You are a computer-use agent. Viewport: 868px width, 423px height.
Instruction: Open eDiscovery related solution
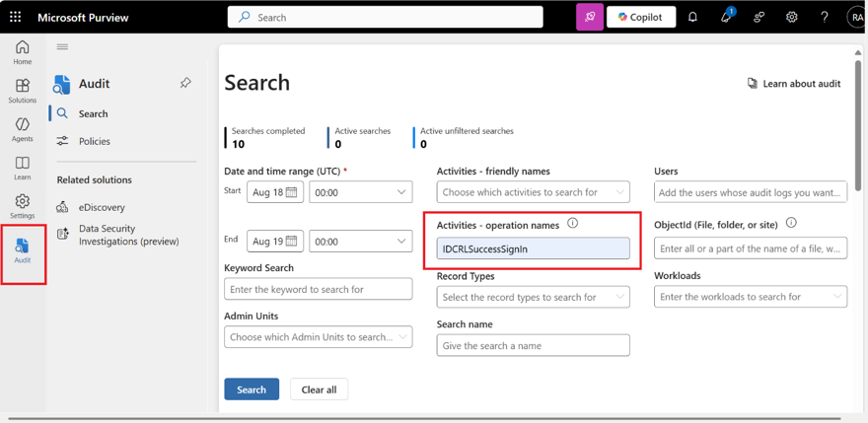point(102,207)
